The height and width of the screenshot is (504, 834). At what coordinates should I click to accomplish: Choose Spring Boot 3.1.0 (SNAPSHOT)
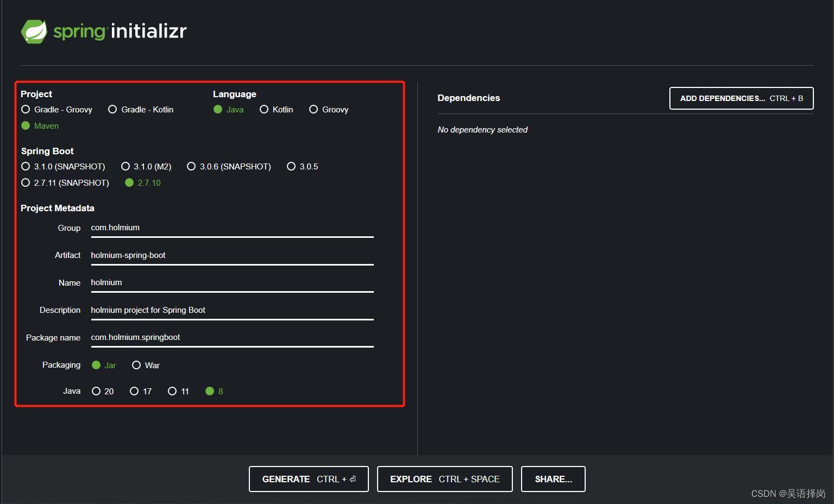tap(63, 167)
